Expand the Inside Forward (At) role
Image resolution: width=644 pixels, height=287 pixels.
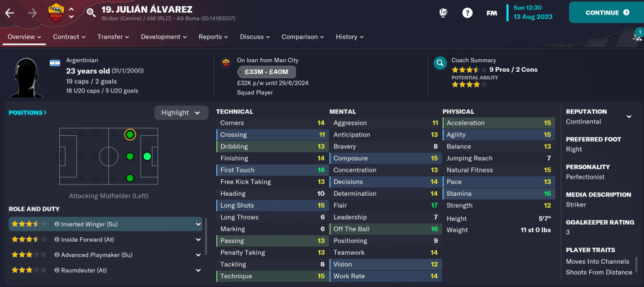[x=198, y=240]
